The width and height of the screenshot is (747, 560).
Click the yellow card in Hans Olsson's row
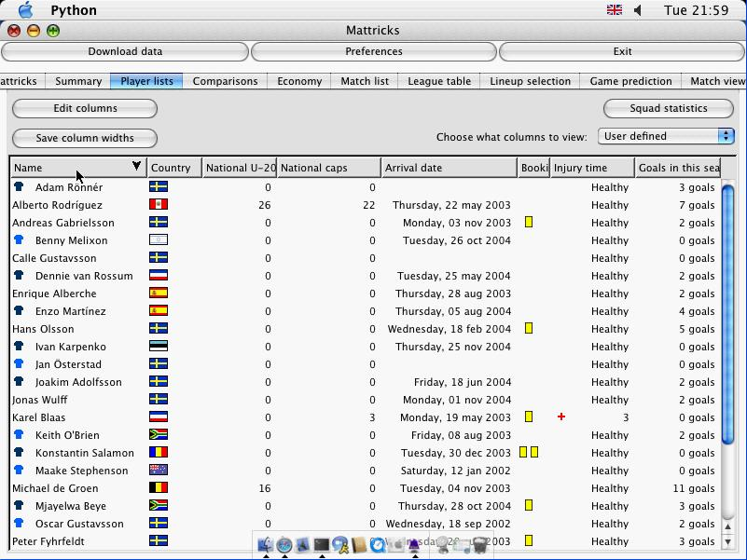coord(529,328)
